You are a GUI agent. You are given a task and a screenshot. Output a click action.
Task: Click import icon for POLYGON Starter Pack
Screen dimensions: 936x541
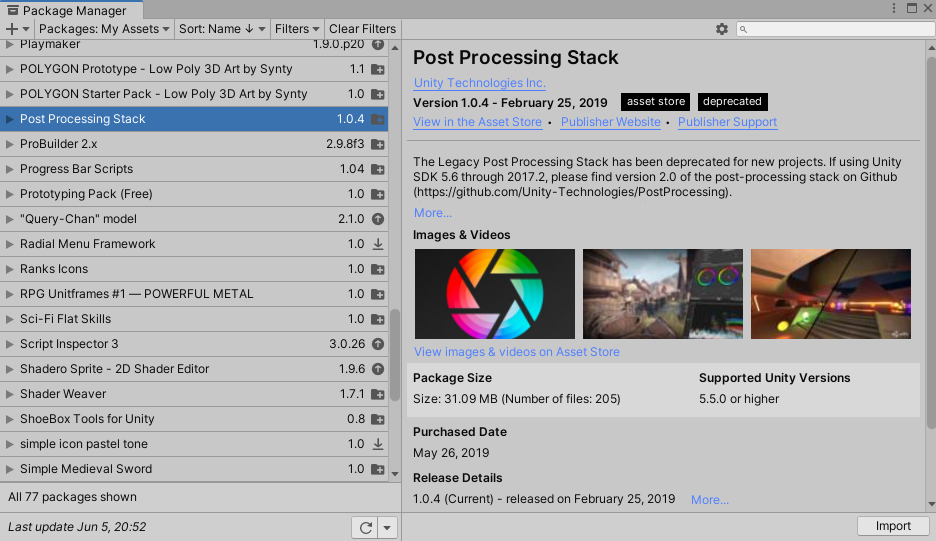point(378,94)
